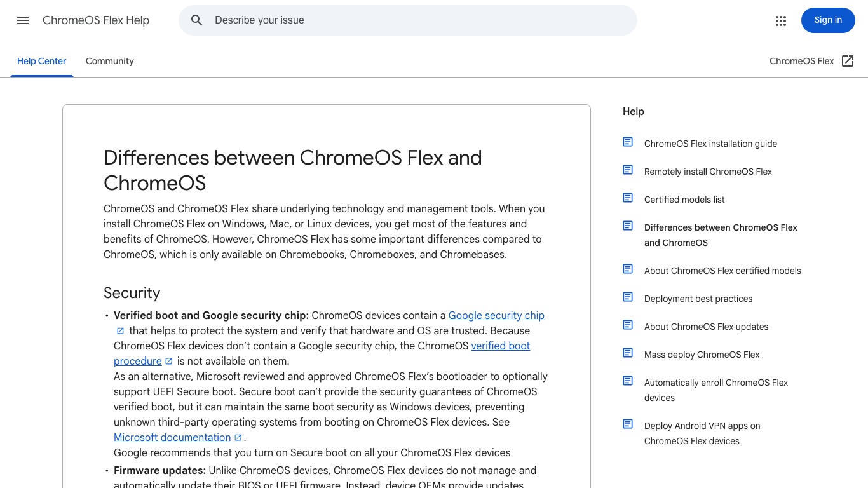Image resolution: width=868 pixels, height=488 pixels.
Task: Open the Microsoft documentation link
Action: 172,437
